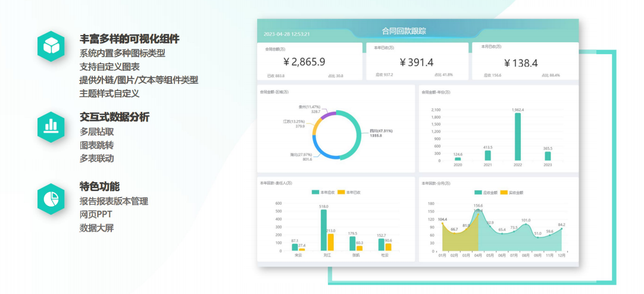Toggle the 本年已收 legend item
The height and width of the screenshot is (294, 644).
pyautogui.click(x=349, y=192)
